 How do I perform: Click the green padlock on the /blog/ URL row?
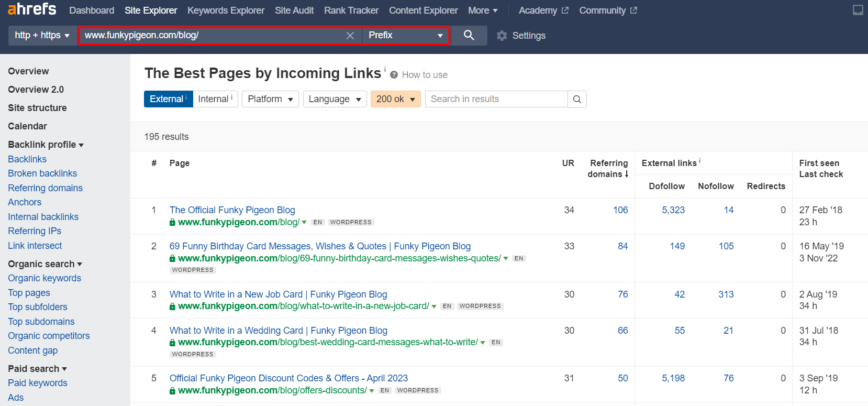tap(172, 222)
